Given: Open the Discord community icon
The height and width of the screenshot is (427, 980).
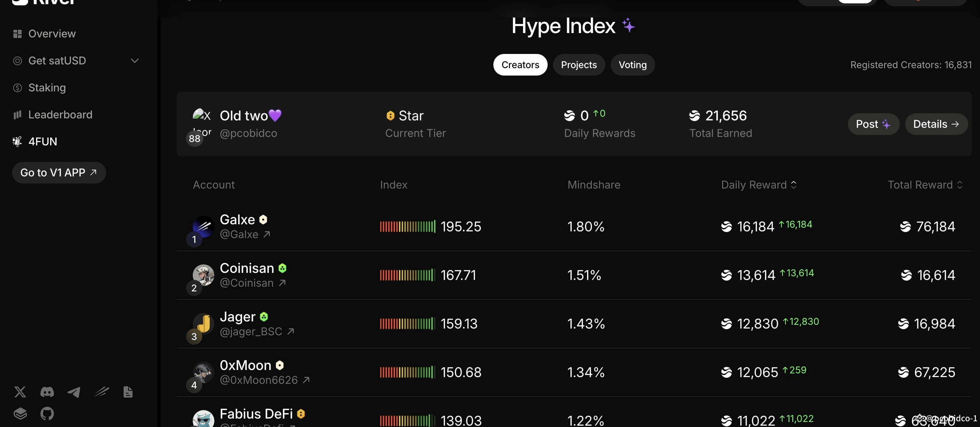Looking at the screenshot, I should coord(47,392).
